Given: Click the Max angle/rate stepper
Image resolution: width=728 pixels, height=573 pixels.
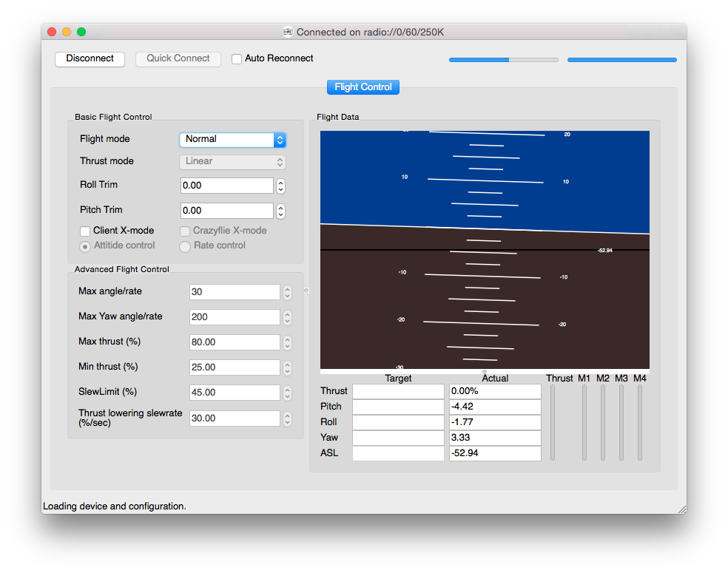Looking at the screenshot, I should point(287,292).
